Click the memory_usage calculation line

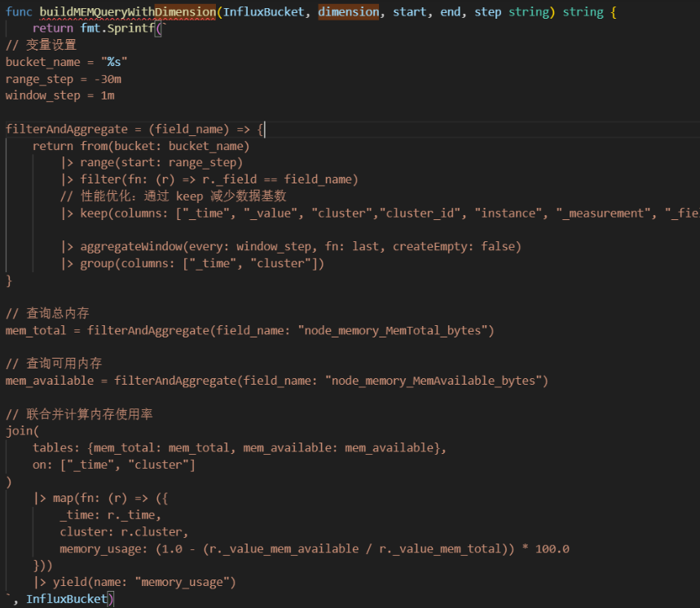[315, 549]
